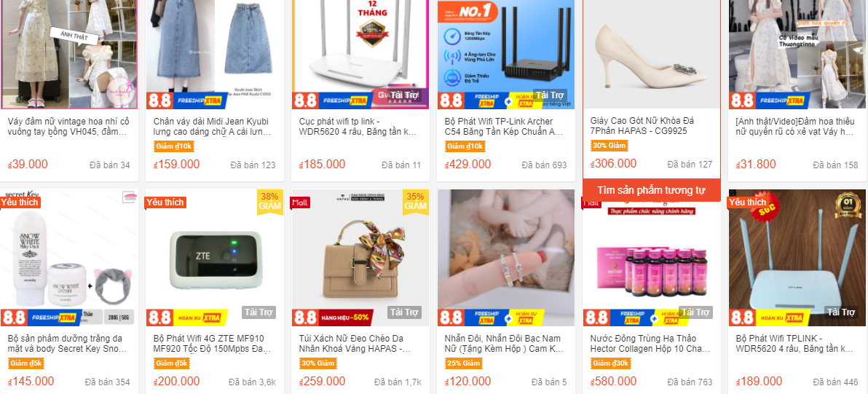Click the ₫429.000 price of Archer C54
This screenshot has height=394, width=868.
467,165
